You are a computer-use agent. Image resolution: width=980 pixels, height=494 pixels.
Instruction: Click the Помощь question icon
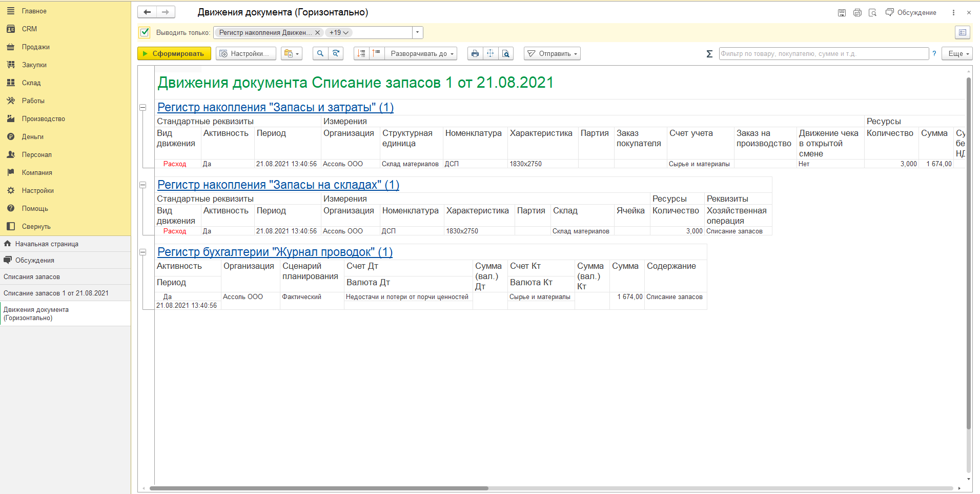point(11,208)
